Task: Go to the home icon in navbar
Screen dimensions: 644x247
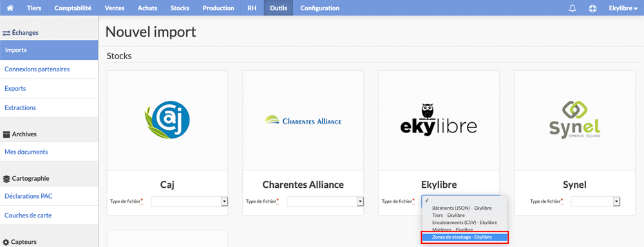Action: 10,8
